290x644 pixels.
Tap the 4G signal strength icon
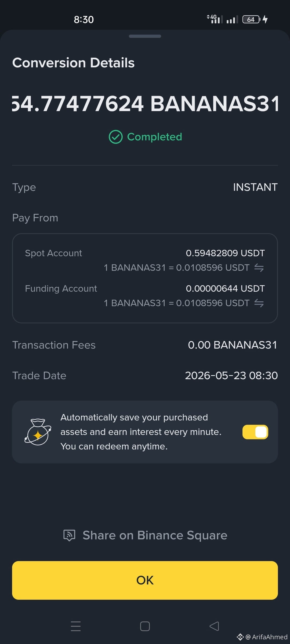pos(215,19)
